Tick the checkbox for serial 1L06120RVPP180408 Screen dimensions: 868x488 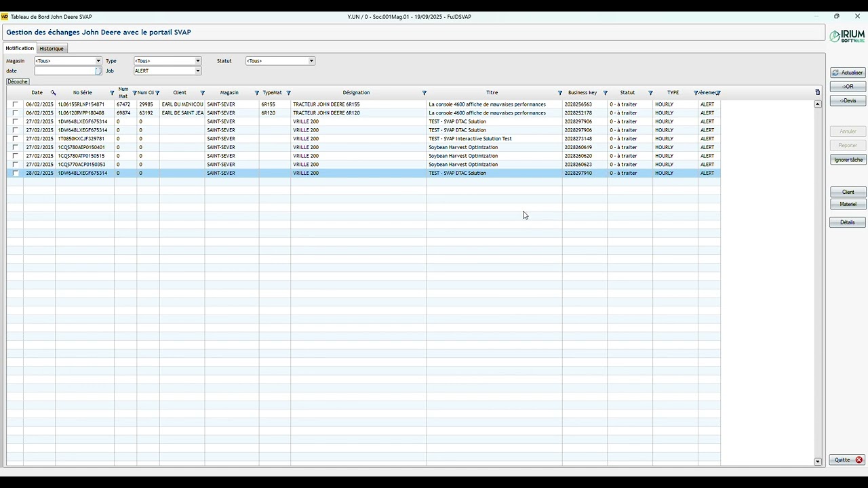pos(15,113)
